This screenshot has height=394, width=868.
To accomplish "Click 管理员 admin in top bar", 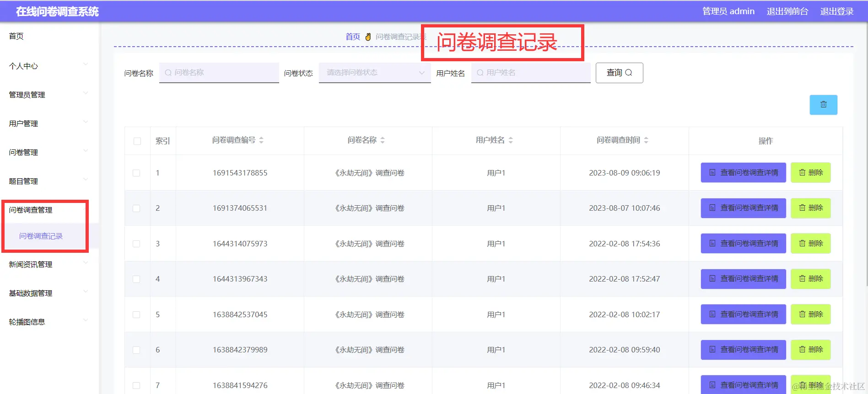I will (x=728, y=11).
